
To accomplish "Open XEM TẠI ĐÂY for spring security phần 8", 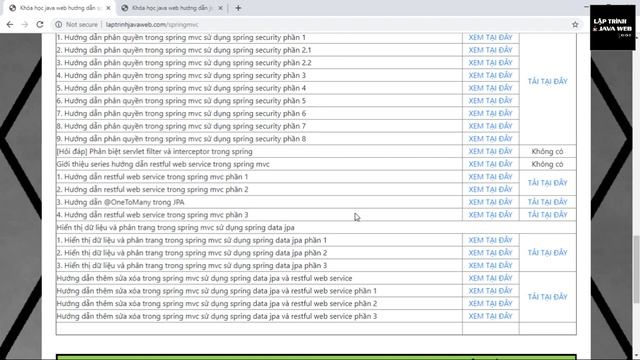I will point(490,138).
